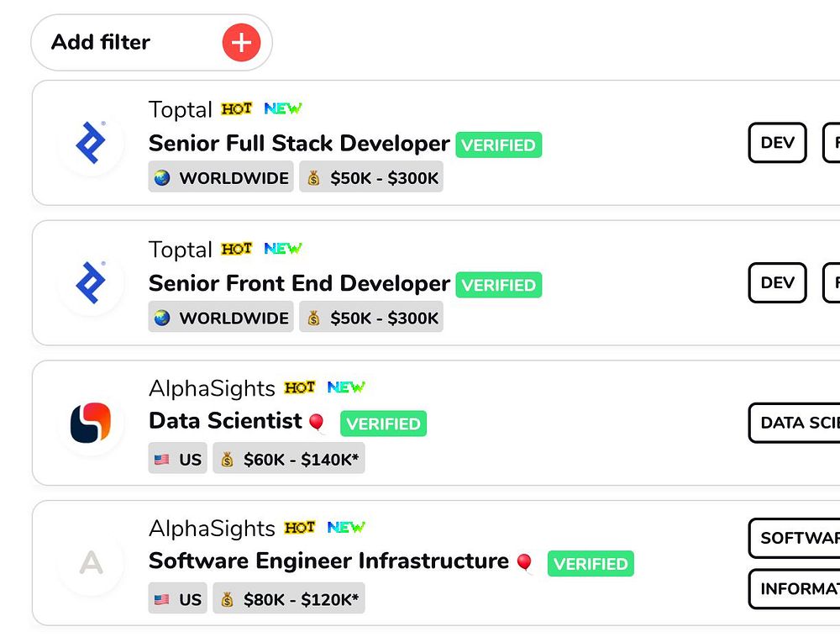
Task: Select the SOFTWARE tag on AlphaSights listing
Action: [795, 539]
